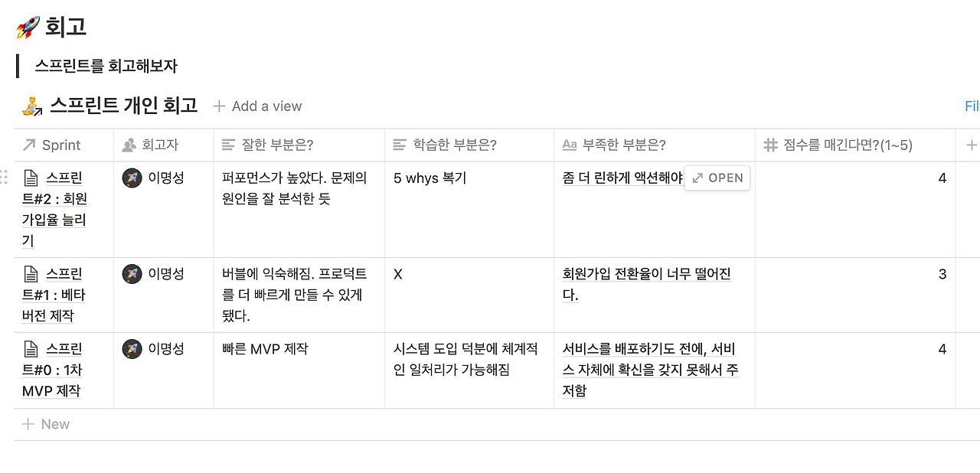Click the text icon beside 잘한 부분은?
This screenshot has height=473, width=980.
click(227, 145)
